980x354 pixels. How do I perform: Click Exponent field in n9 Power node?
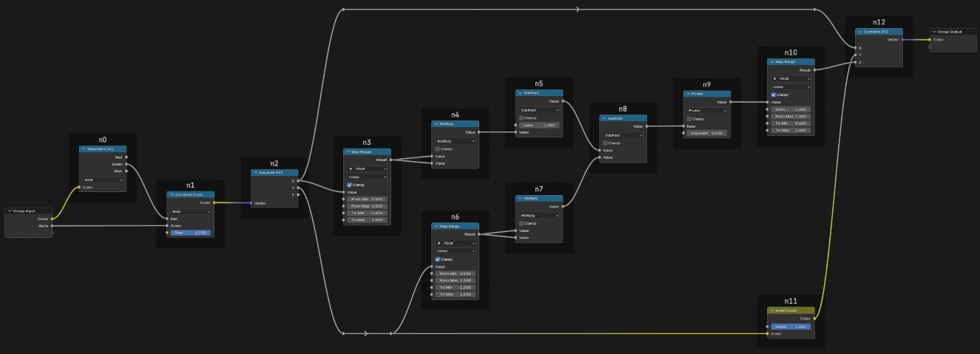click(707, 133)
